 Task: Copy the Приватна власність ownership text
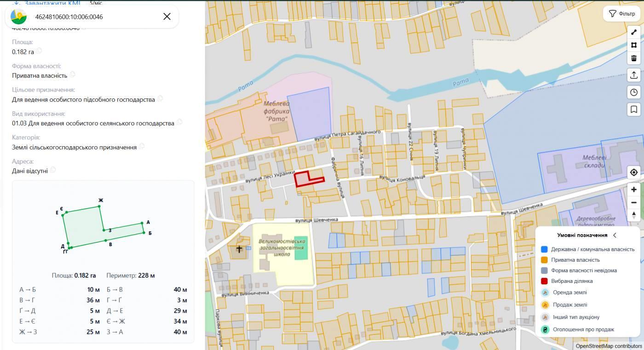pos(73,75)
